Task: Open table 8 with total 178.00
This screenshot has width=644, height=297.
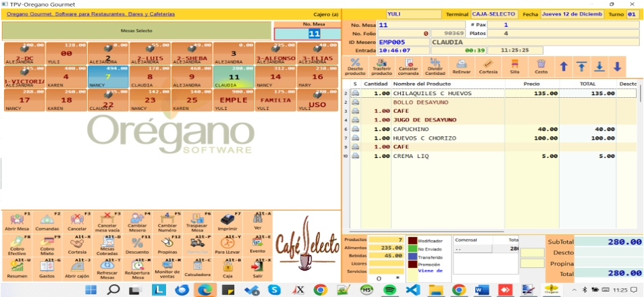Action: coord(150,77)
